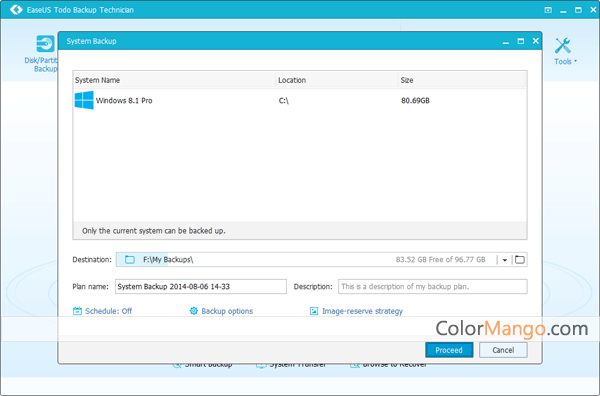The image size is (600, 396).
Task: Maximize the EaseUS Todo Backup main window
Action: 578,10
